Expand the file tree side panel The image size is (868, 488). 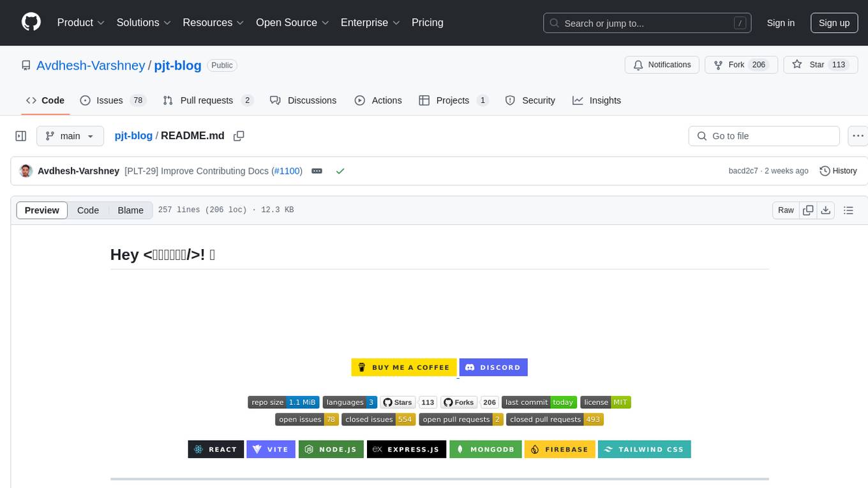coord(21,136)
